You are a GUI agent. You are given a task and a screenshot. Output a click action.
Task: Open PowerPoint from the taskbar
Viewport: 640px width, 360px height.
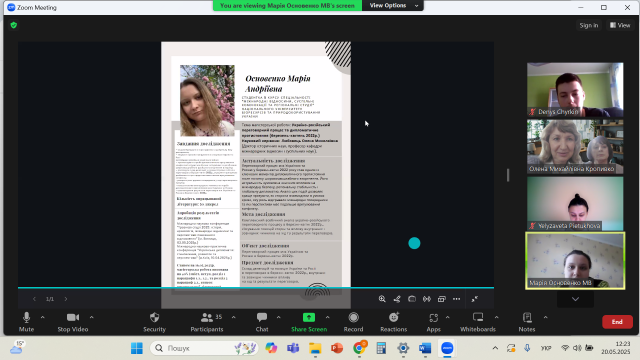337,348
